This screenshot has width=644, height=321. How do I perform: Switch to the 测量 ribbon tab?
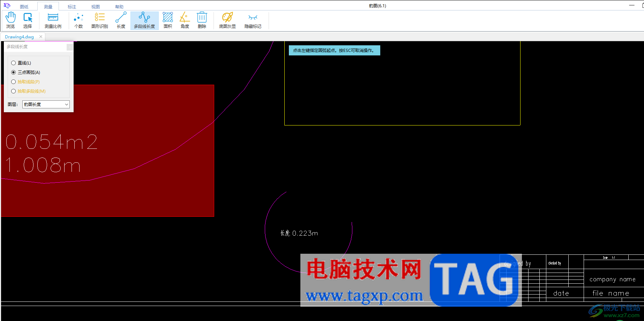pyautogui.click(x=48, y=7)
